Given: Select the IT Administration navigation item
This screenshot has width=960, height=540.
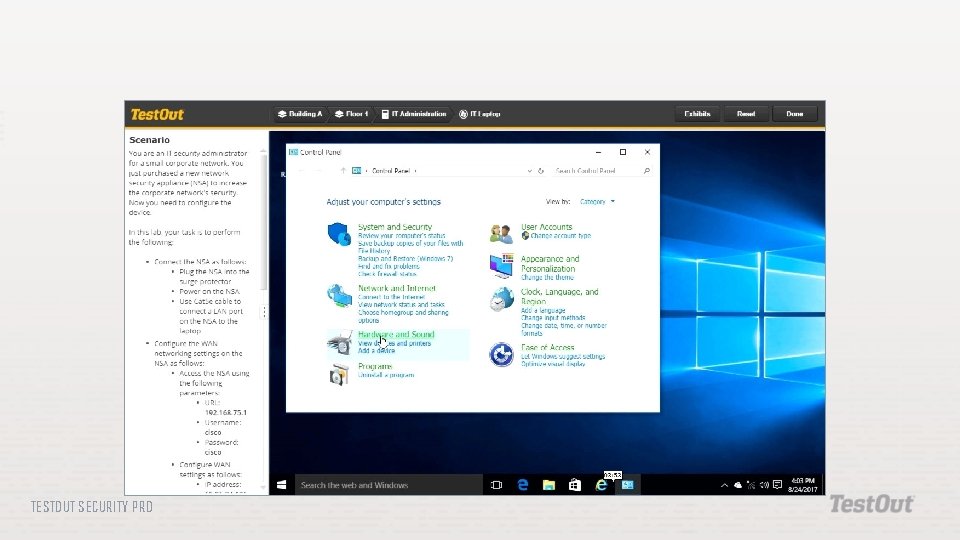Looking at the screenshot, I should (414, 114).
